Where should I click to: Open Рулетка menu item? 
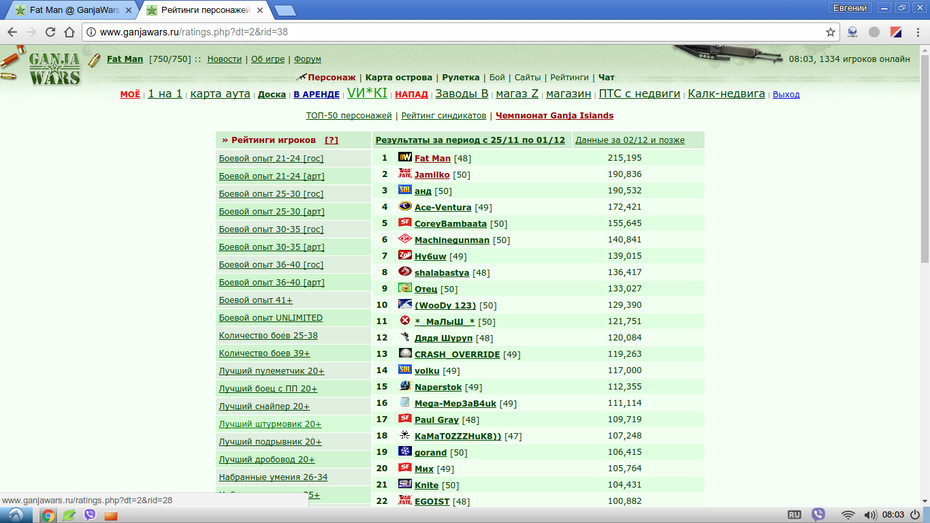[460, 77]
